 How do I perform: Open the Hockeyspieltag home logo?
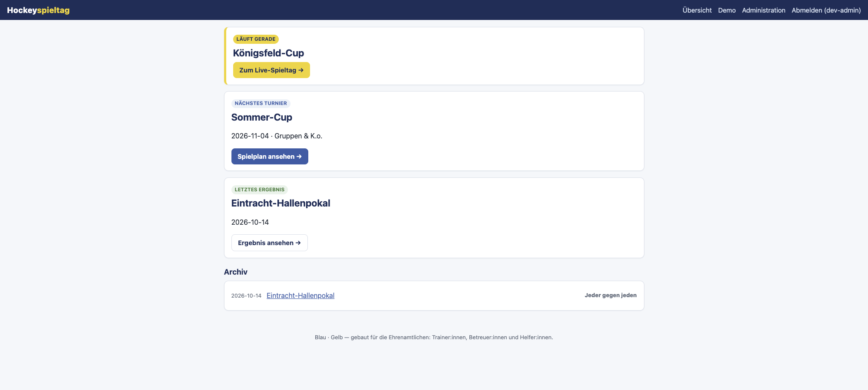pos(38,10)
